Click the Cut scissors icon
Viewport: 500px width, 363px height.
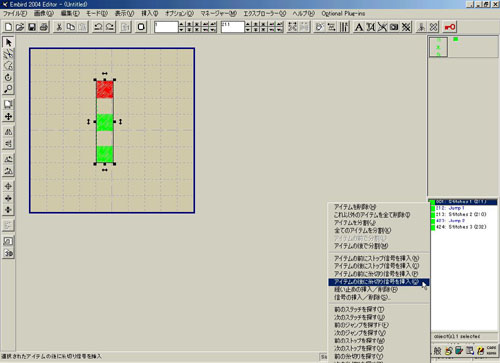tap(59, 27)
